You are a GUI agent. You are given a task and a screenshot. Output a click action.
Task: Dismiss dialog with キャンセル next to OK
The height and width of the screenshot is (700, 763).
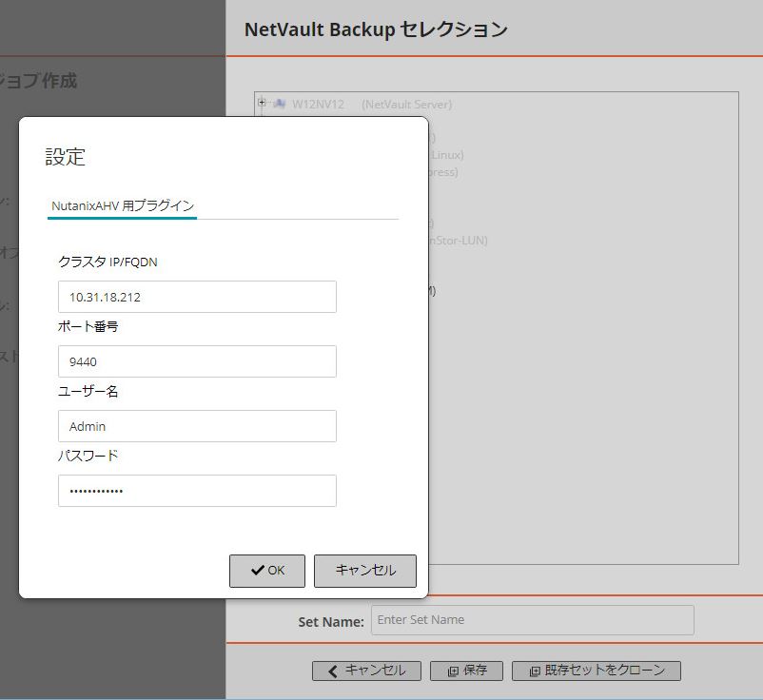click(365, 571)
